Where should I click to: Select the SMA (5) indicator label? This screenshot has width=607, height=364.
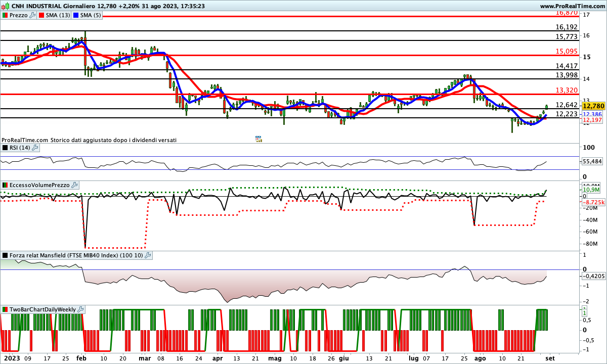[91, 15]
